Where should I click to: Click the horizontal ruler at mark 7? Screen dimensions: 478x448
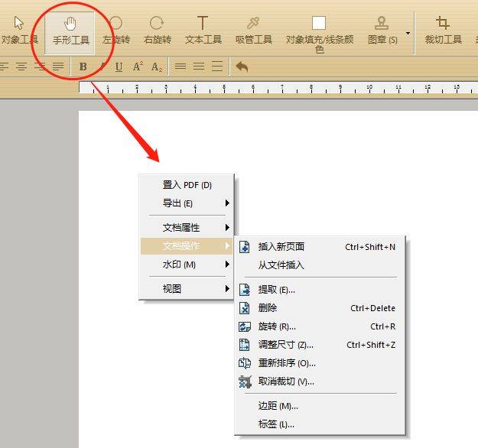(x=282, y=89)
